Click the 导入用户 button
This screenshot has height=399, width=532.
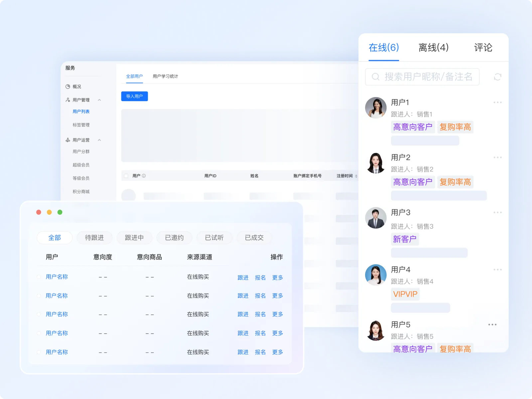134,96
